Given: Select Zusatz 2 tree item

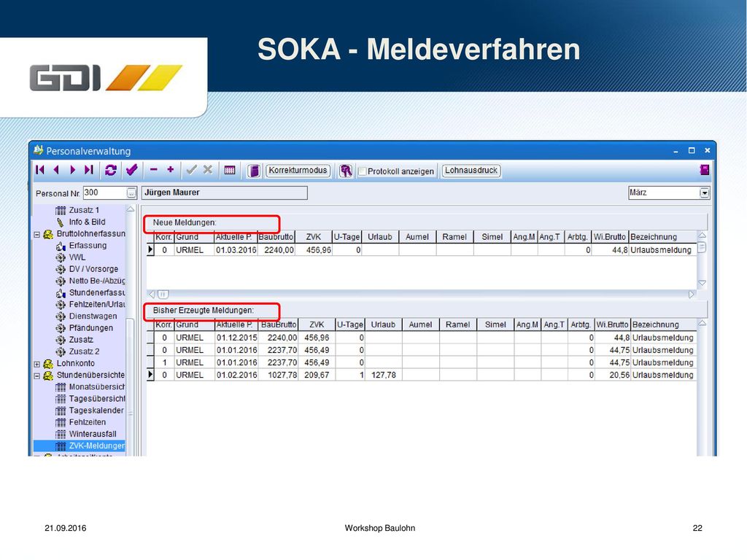Looking at the screenshot, I should point(85,351).
